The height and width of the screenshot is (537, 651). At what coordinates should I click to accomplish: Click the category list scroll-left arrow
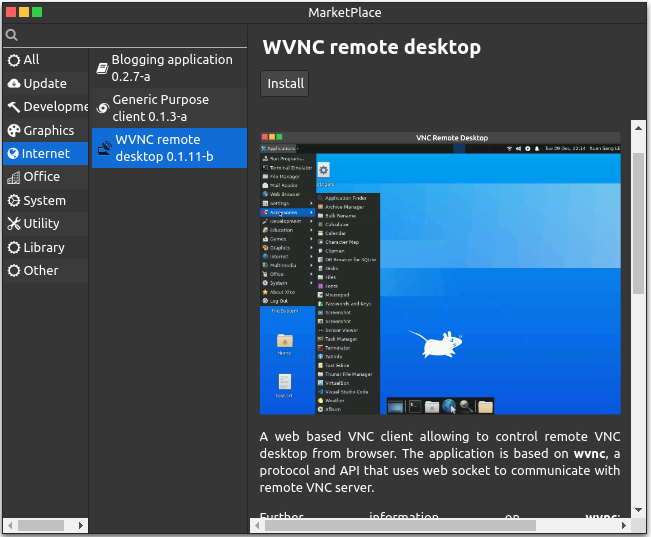point(10,525)
